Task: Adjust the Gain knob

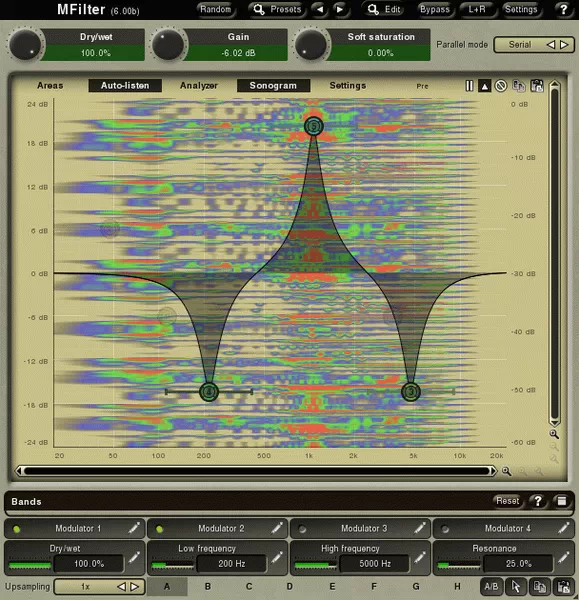Action: point(168,45)
